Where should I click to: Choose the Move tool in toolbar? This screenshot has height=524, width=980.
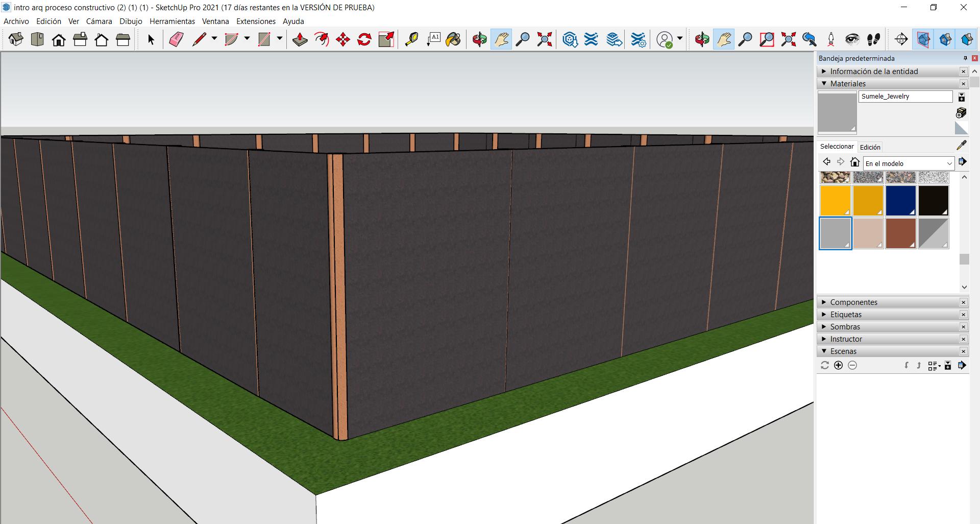(343, 39)
